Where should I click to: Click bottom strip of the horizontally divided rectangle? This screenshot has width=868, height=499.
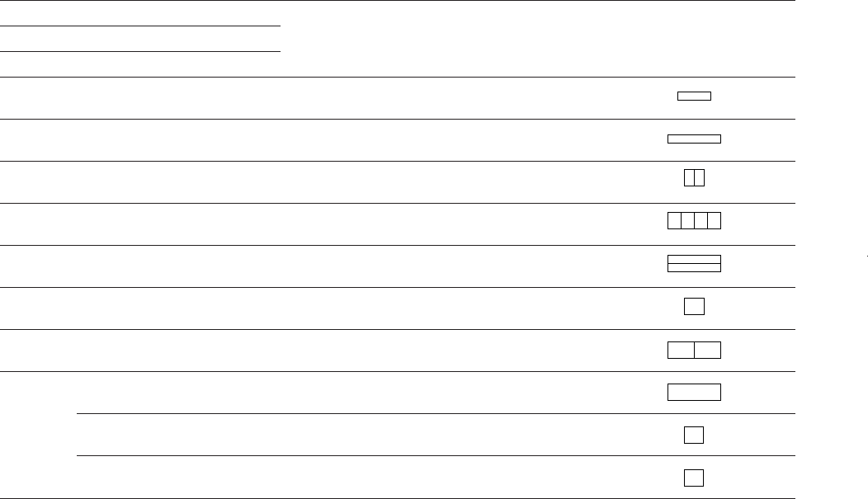(x=694, y=267)
